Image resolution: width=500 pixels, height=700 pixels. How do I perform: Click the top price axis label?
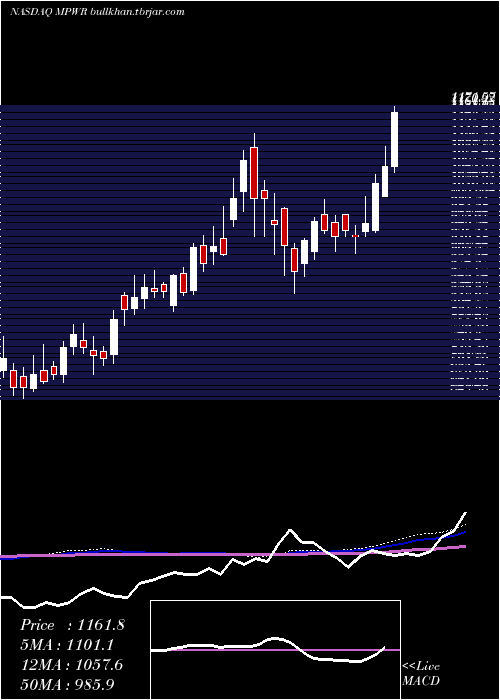tap(474, 97)
